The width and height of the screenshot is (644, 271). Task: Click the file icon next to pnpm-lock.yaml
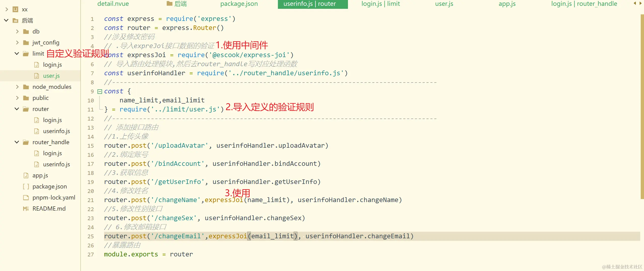(26, 197)
